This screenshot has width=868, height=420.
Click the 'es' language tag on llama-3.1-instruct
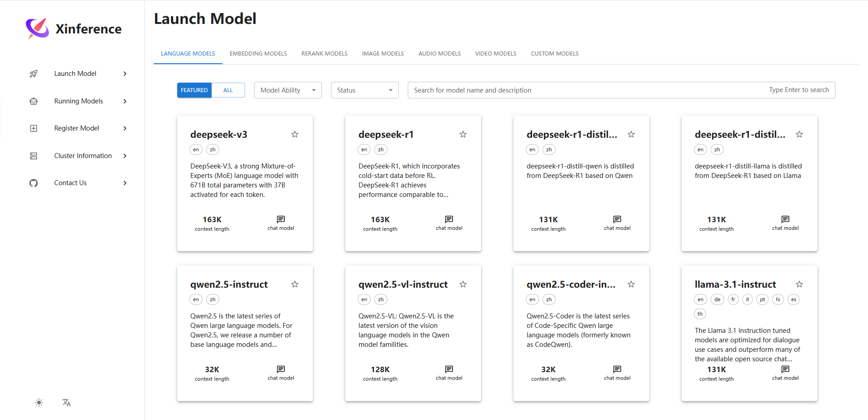tap(793, 299)
